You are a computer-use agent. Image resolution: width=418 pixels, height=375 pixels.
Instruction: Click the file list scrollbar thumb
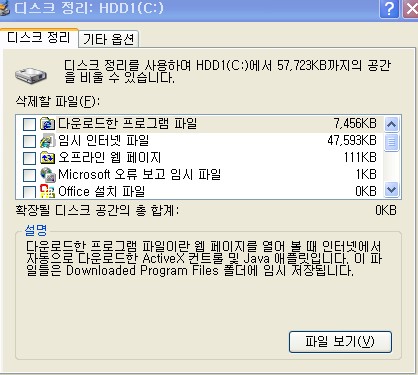click(391, 142)
